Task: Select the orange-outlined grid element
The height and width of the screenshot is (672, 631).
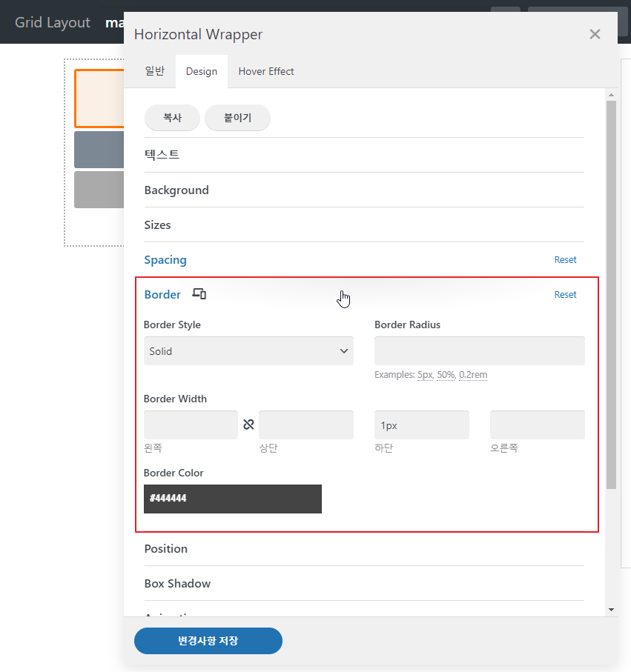Action: (99, 99)
